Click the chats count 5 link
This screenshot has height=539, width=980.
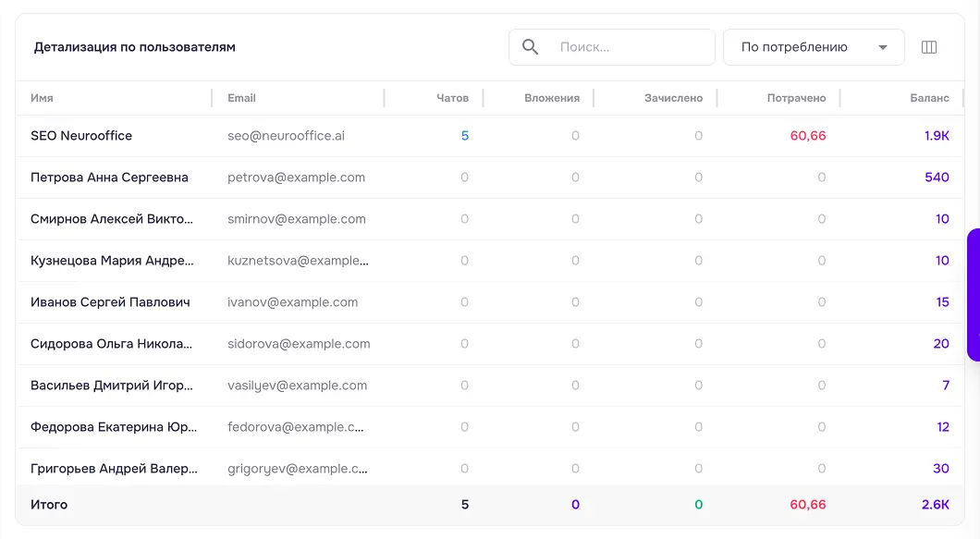465,136
